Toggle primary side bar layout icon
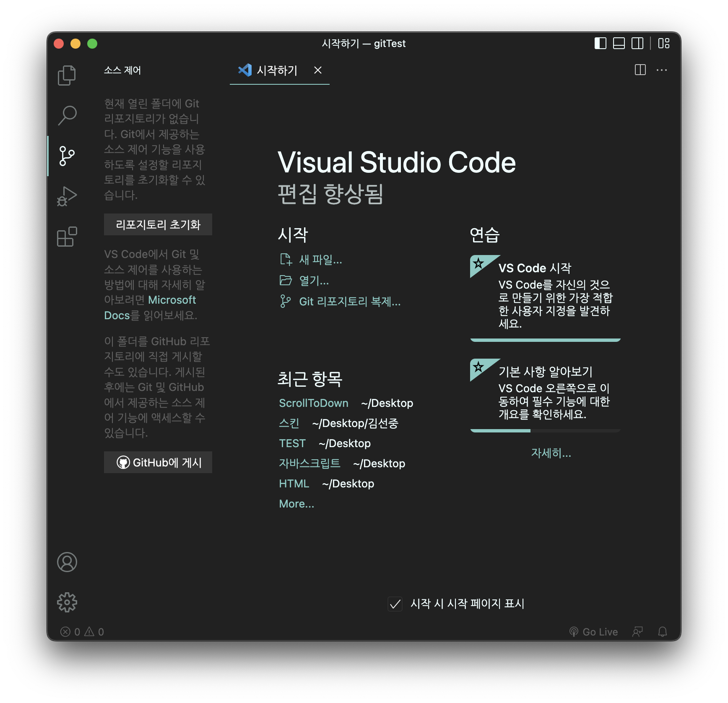728x703 pixels. tap(601, 43)
